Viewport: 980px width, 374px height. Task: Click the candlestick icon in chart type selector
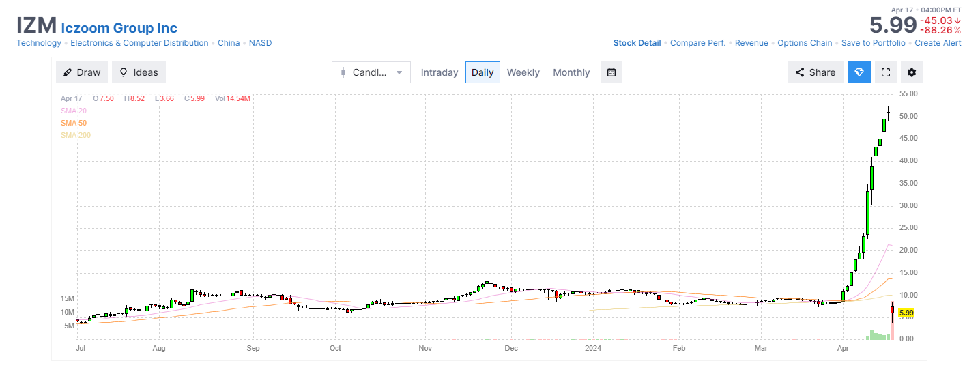(343, 72)
